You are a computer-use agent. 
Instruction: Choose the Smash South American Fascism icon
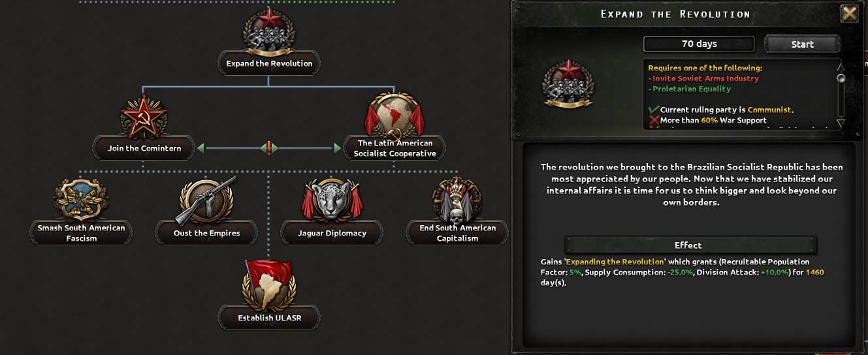click(81, 201)
